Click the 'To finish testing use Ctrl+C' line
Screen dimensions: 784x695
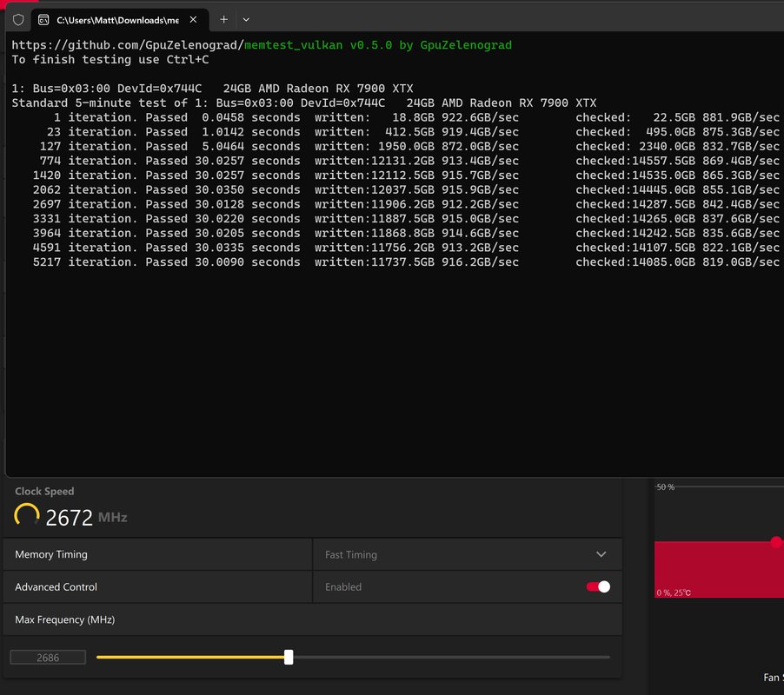pyautogui.click(x=110, y=59)
